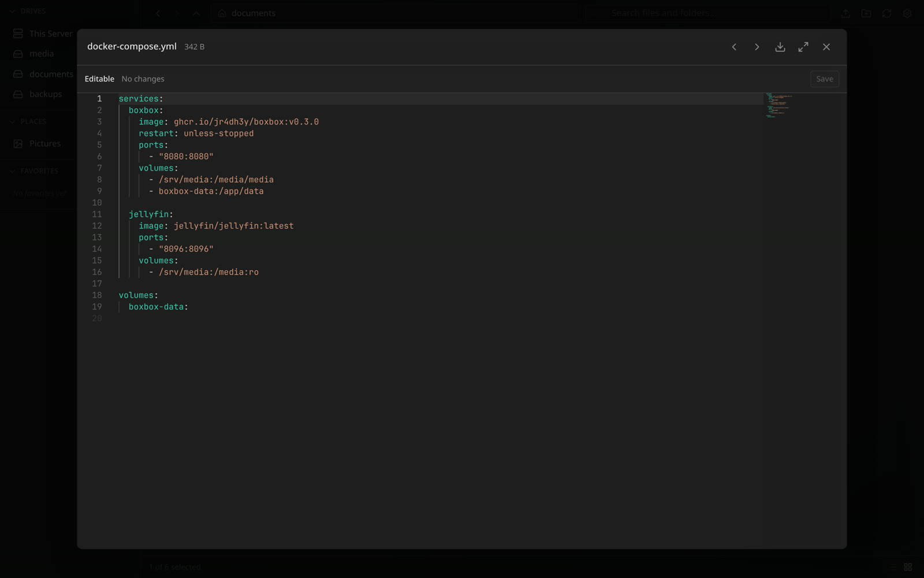Open the documents drive in the sidebar
This screenshot has height=578, width=924.
click(42, 74)
